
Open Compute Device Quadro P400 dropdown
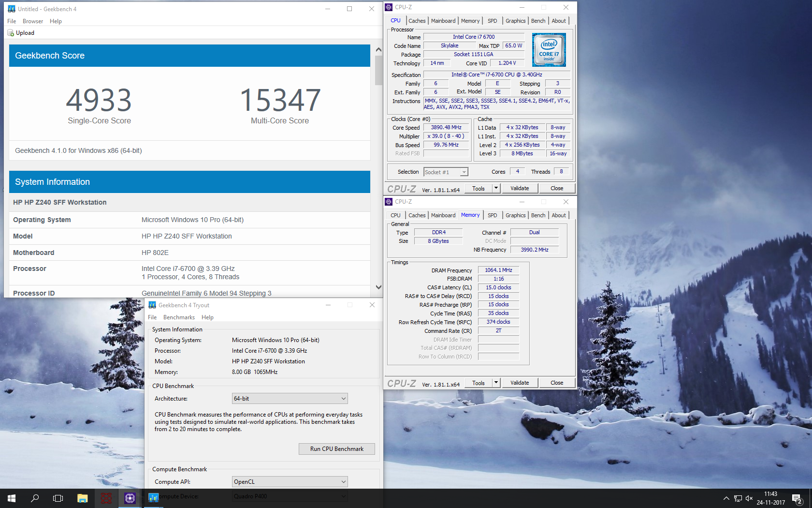coord(290,496)
